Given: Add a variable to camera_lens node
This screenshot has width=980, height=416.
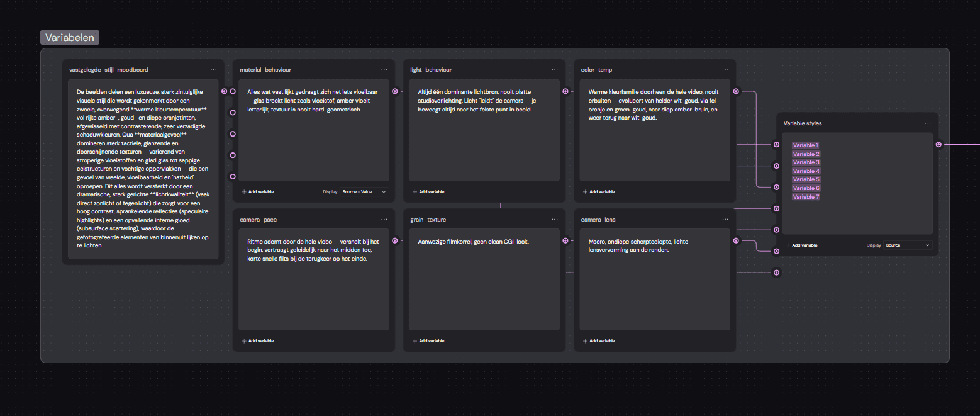Looking at the screenshot, I should tap(599, 341).
